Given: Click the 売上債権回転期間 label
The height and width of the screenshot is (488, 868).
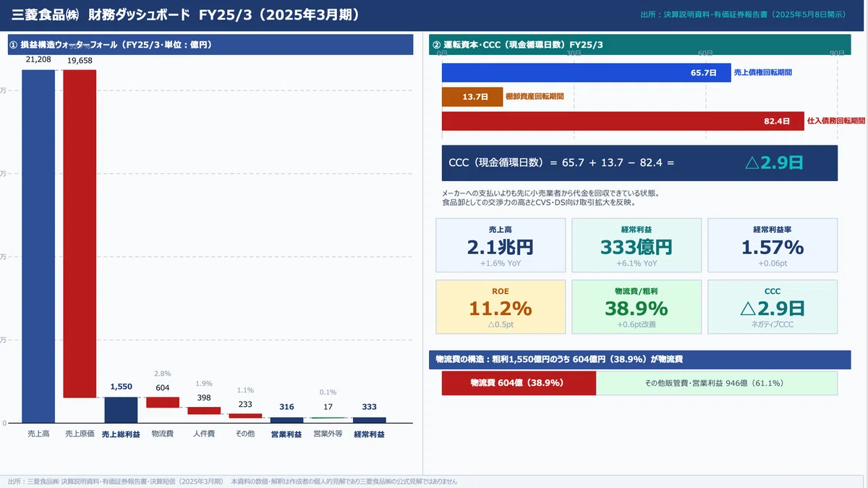Looking at the screenshot, I should (x=762, y=72).
